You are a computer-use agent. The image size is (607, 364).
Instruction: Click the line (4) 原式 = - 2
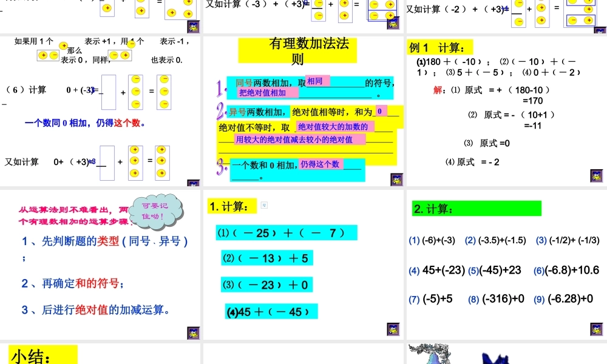(x=472, y=162)
